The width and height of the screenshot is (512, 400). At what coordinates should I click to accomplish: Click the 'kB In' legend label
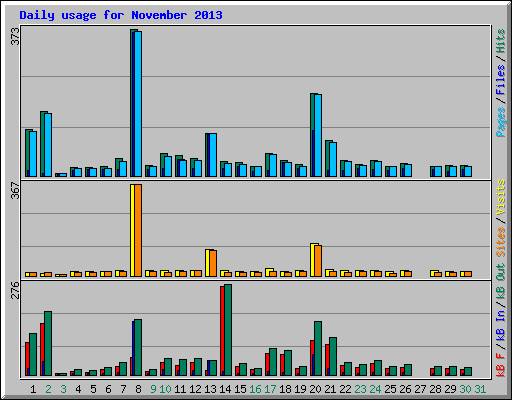pos(501,326)
